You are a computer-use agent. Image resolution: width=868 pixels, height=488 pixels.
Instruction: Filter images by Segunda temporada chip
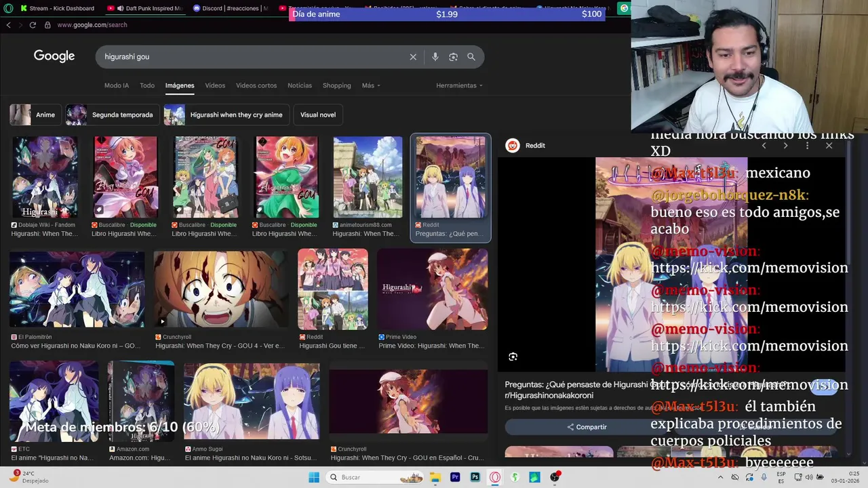tap(113, 115)
